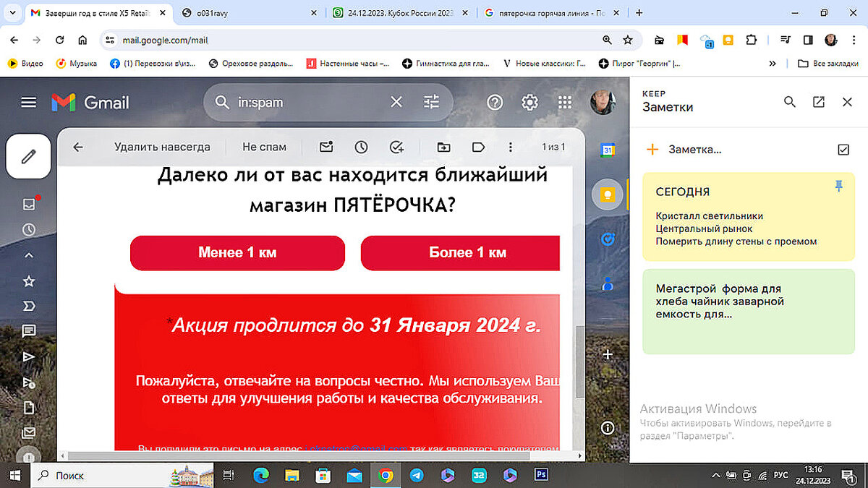The width and height of the screenshot is (868, 488).
Task: Open Chats icon in Gmail sidebar
Action: click(x=29, y=331)
